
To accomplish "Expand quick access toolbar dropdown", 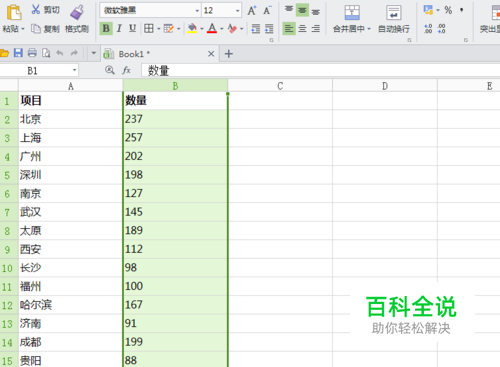I will tap(94, 53).
